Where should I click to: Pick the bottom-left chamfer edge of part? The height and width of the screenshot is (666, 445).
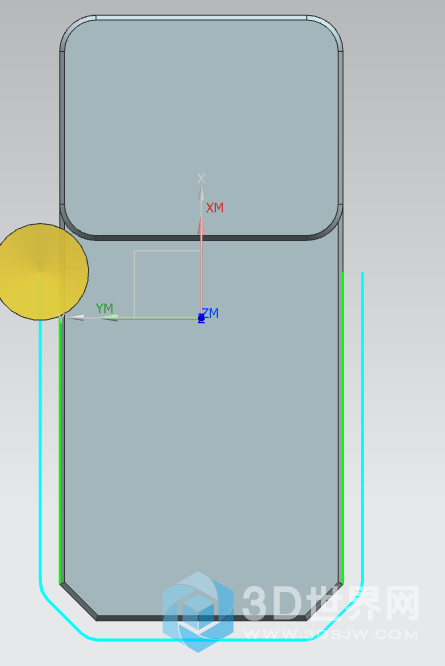[x=79, y=601]
